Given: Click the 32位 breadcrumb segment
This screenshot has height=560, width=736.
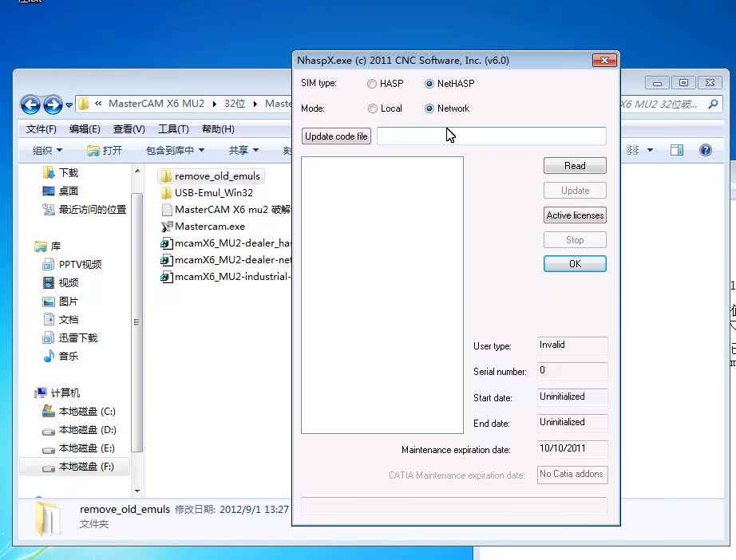Looking at the screenshot, I should click(x=235, y=104).
